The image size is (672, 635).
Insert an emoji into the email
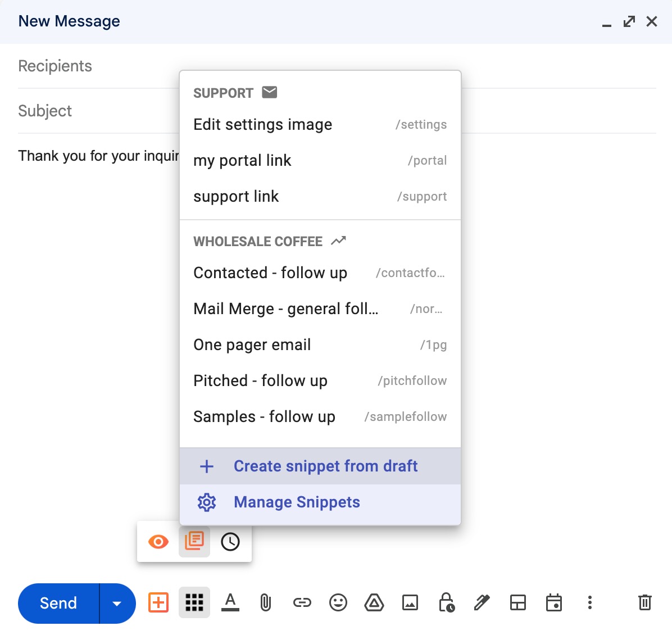click(338, 602)
